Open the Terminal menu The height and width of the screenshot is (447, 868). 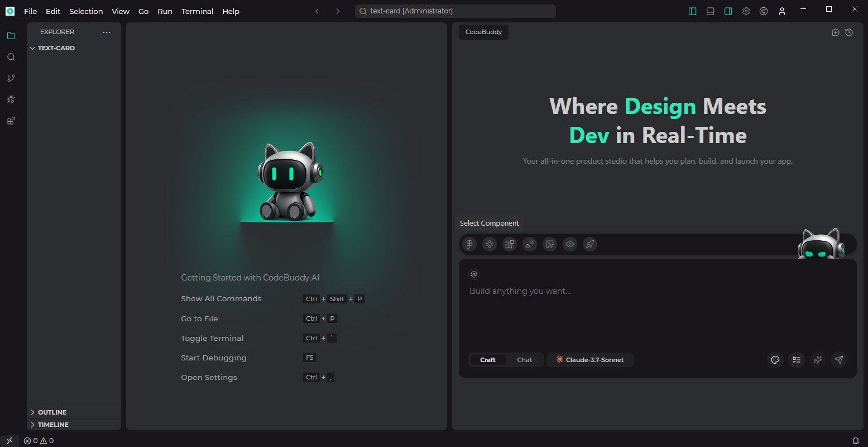pos(197,11)
